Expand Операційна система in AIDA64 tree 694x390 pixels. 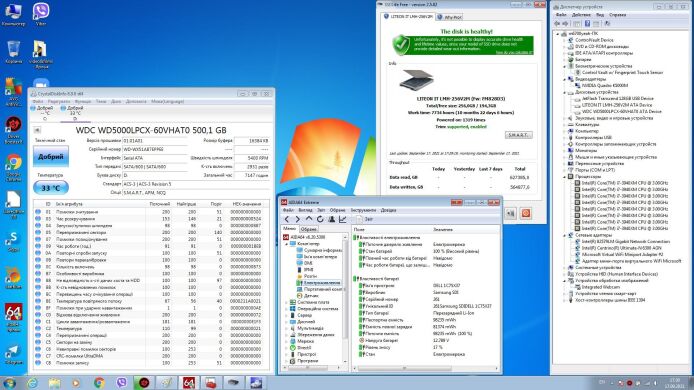click(x=286, y=309)
